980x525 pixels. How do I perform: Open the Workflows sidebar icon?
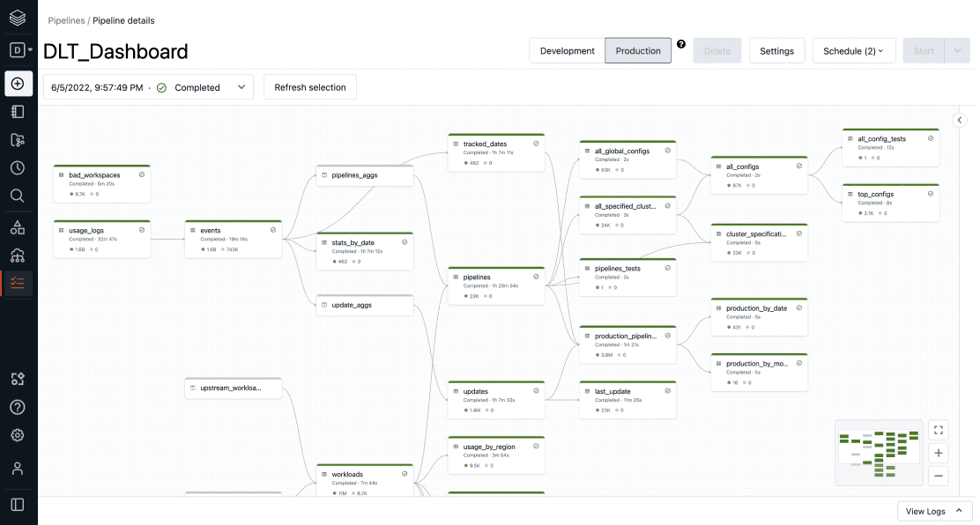pos(18,284)
